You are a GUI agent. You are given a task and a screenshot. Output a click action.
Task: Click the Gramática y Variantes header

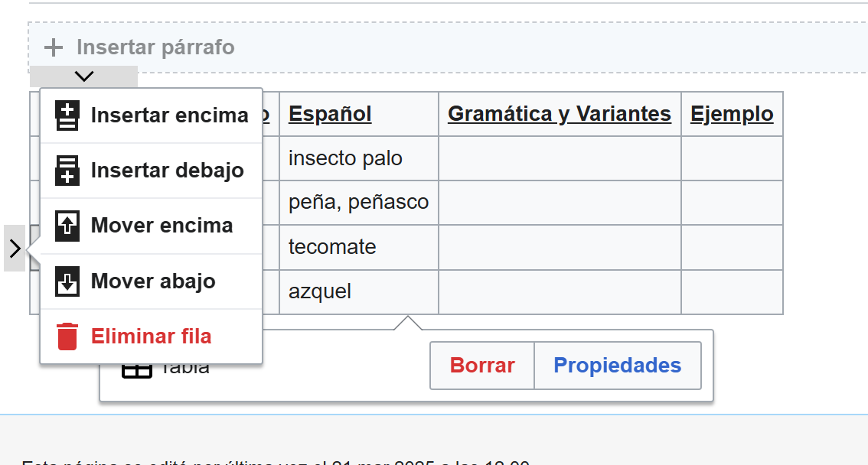pyautogui.click(x=559, y=114)
